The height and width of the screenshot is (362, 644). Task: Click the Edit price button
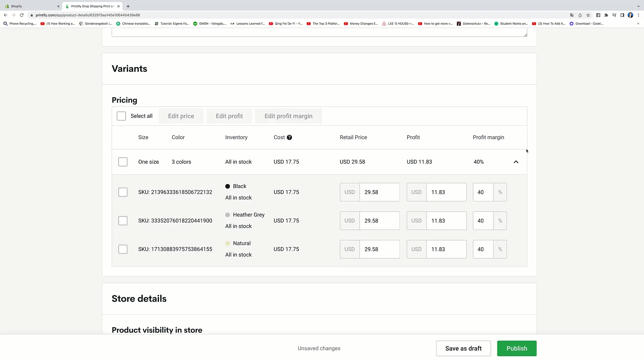tap(181, 116)
